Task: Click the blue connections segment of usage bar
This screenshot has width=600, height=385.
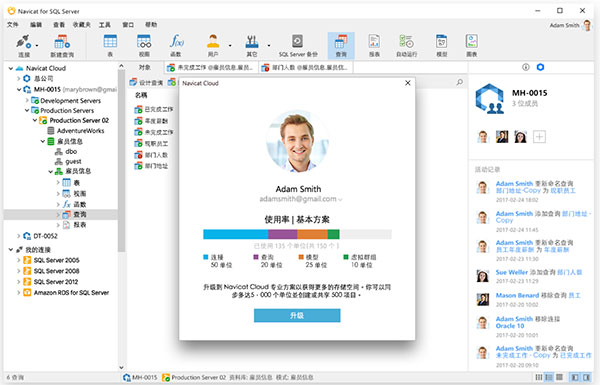Action: tap(236, 234)
